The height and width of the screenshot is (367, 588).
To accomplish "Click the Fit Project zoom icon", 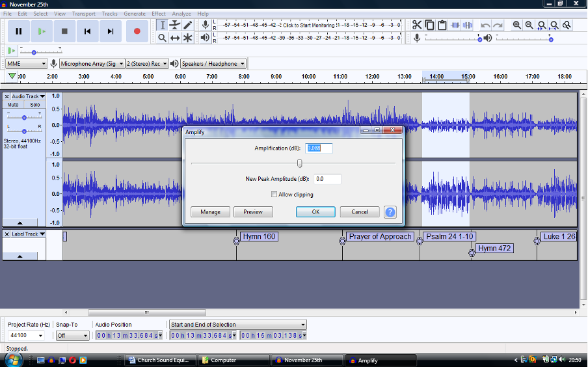I will pos(554,25).
